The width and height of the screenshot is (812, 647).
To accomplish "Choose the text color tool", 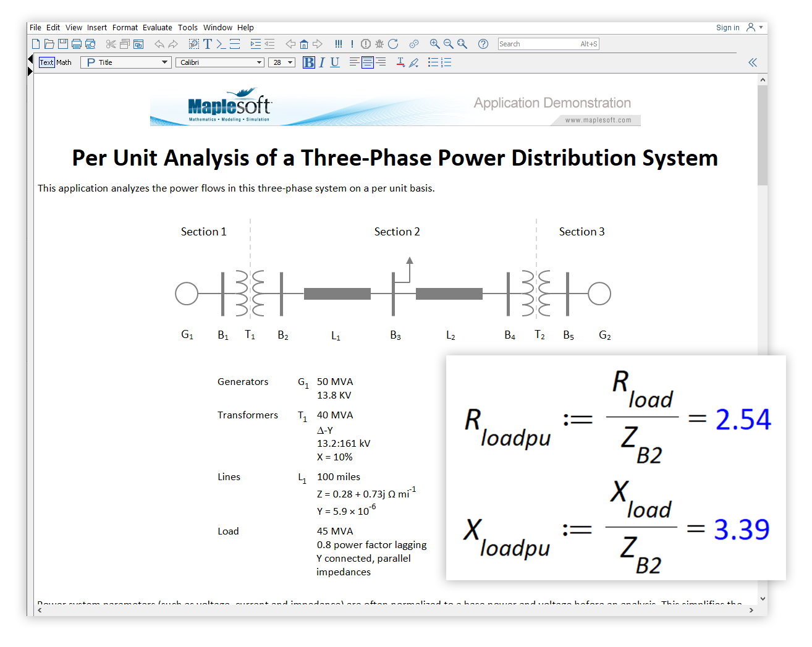I will 400,62.
